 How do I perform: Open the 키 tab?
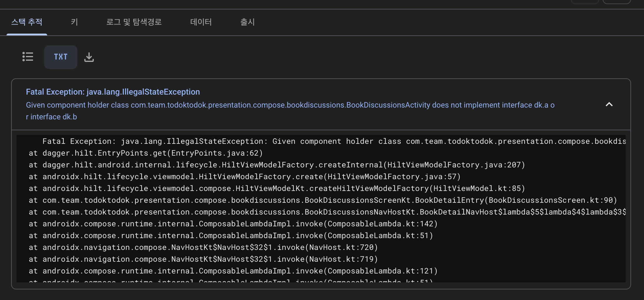click(74, 22)
